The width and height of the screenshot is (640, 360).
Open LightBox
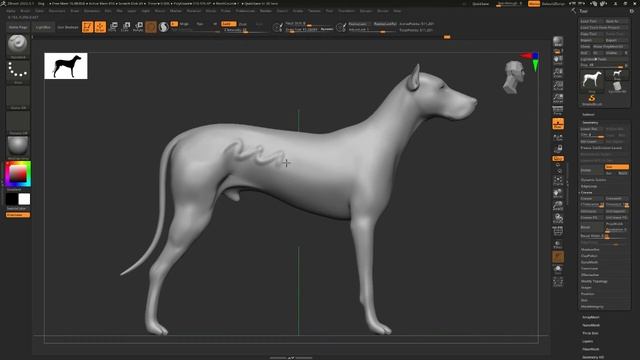(x=43, y=27)
